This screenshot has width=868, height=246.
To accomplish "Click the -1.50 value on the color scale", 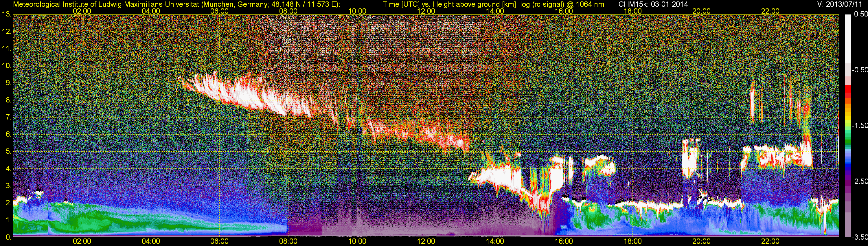I will tap(860, 126).
